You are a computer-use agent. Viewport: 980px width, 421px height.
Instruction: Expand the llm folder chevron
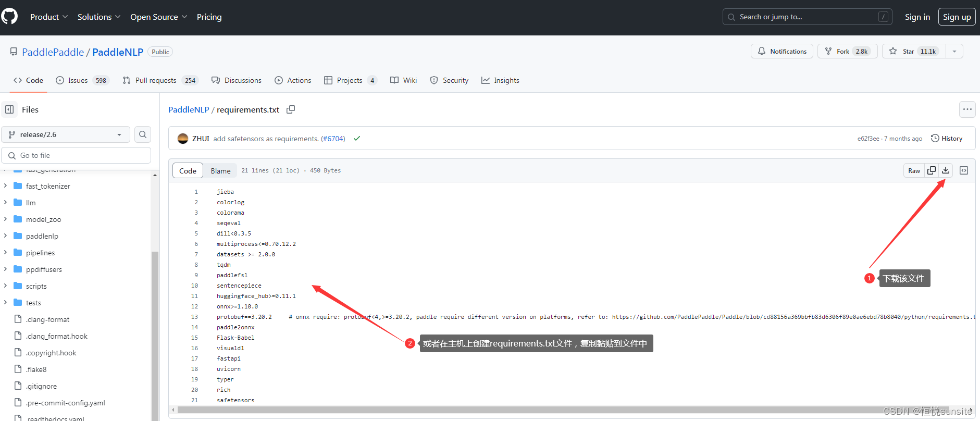(x=5, y=202)
